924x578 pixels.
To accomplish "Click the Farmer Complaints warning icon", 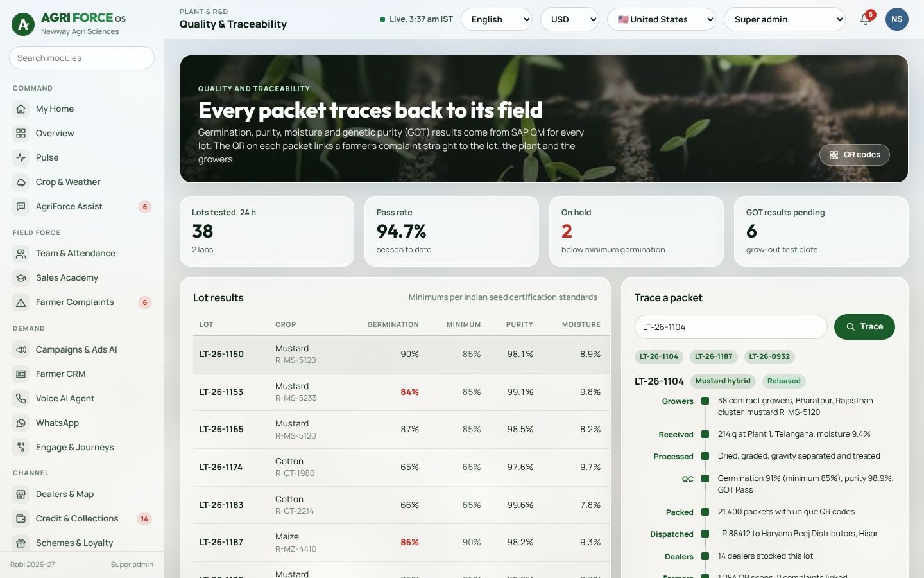I will click(x=21, y=302).
